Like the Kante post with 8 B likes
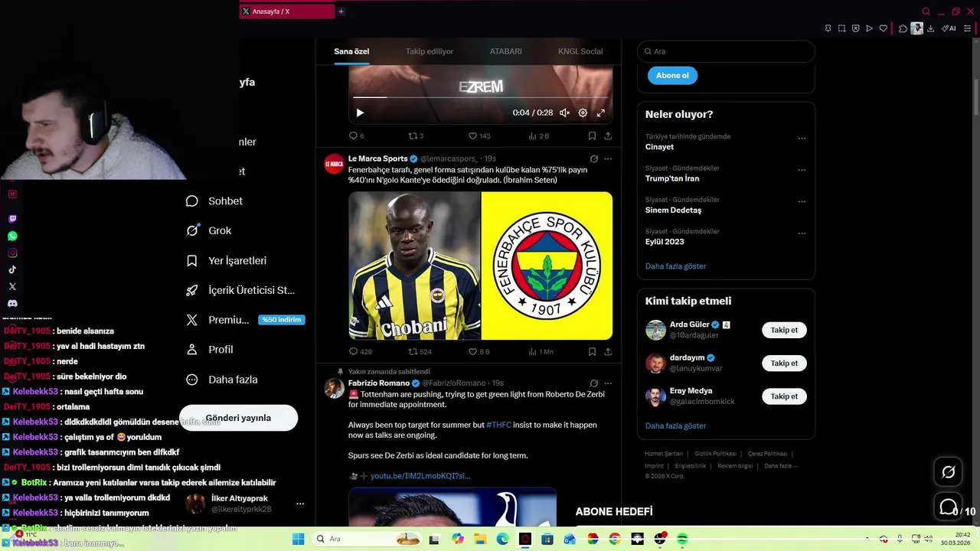 coord(479,352)
